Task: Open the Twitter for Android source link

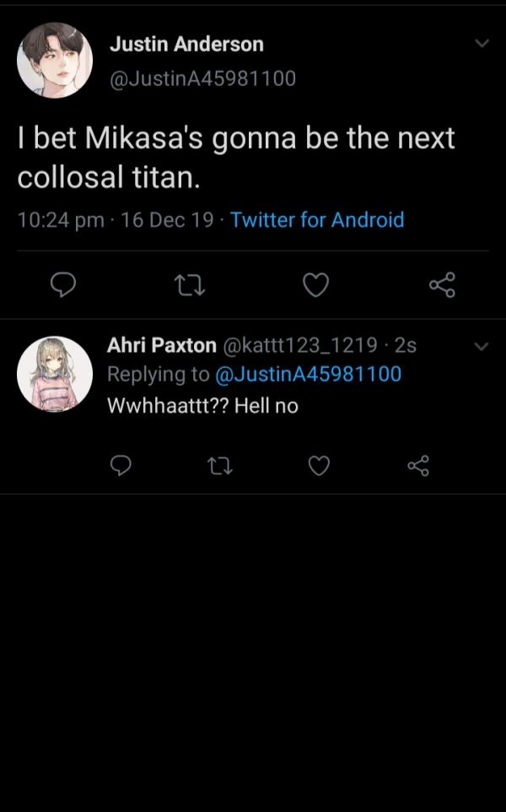Action: tap(317, 219)
